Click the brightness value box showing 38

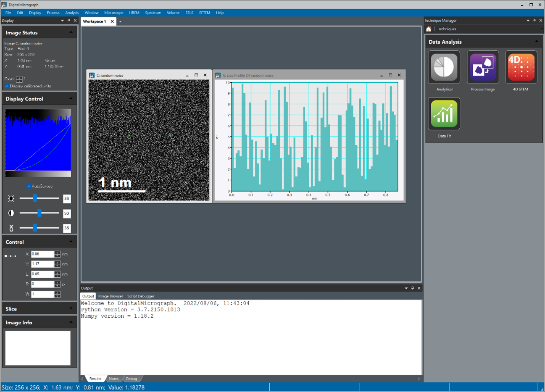point(66,198)
